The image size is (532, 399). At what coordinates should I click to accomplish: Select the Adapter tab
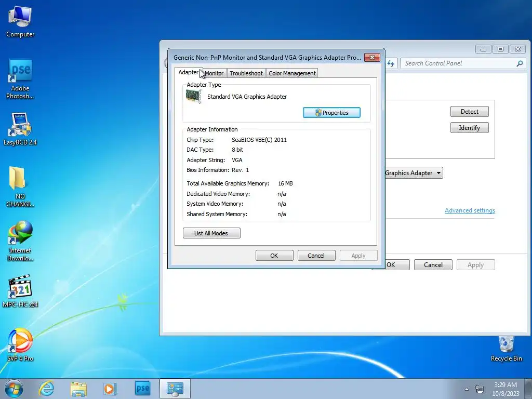point(189,72)
